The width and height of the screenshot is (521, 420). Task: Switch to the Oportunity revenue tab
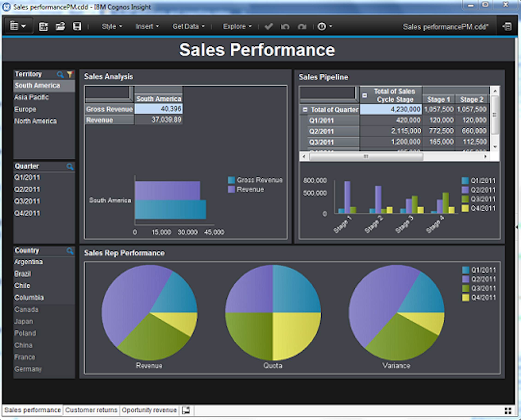pos(149,410)
